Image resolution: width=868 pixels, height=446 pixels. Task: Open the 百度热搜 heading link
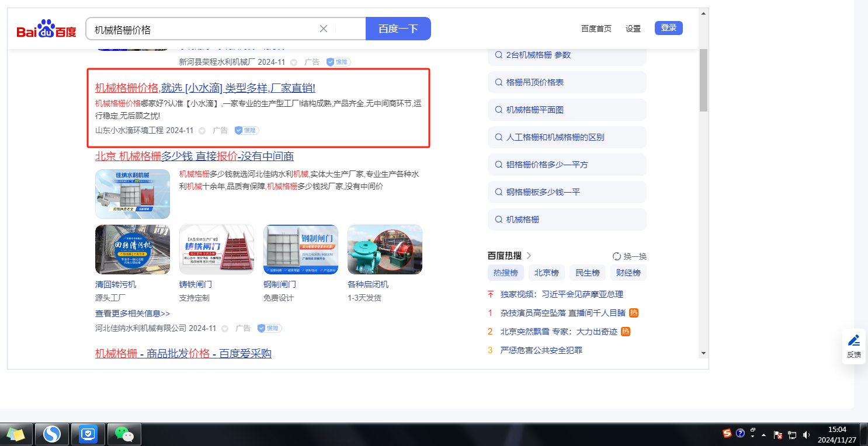505,256
